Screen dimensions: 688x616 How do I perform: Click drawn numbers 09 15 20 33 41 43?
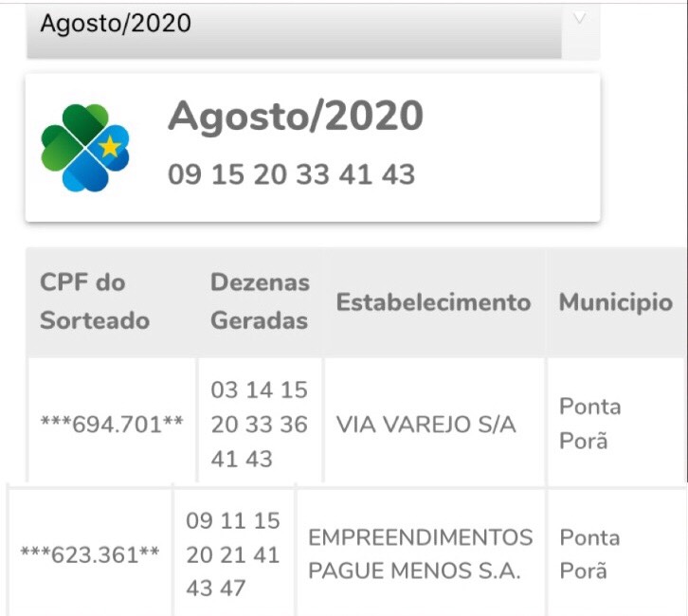(291, 174)
